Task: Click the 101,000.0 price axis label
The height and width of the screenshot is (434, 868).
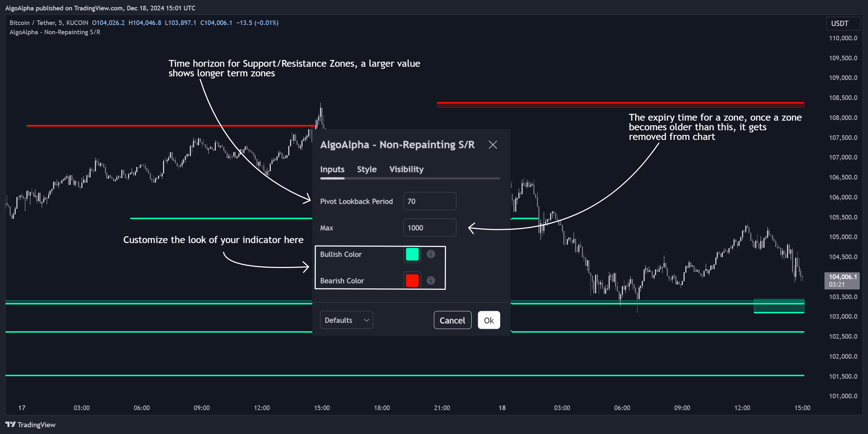Action: pos(843,396)
